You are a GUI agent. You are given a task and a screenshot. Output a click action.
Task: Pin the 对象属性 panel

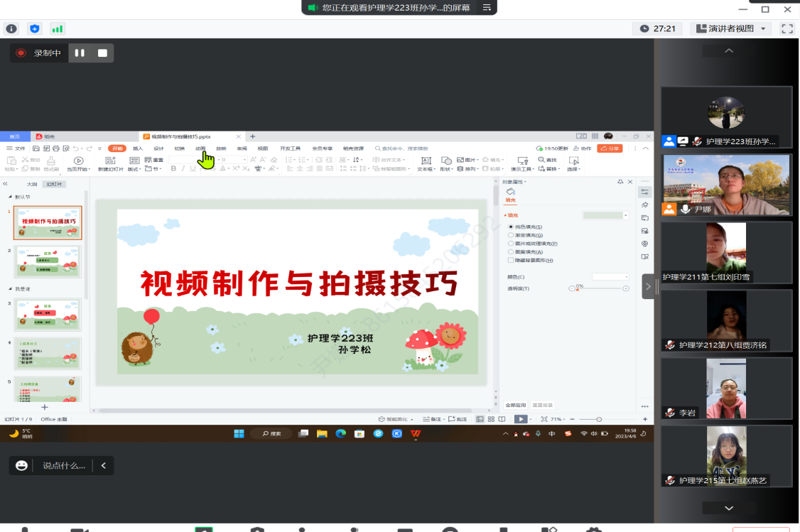tap(620, 182)
